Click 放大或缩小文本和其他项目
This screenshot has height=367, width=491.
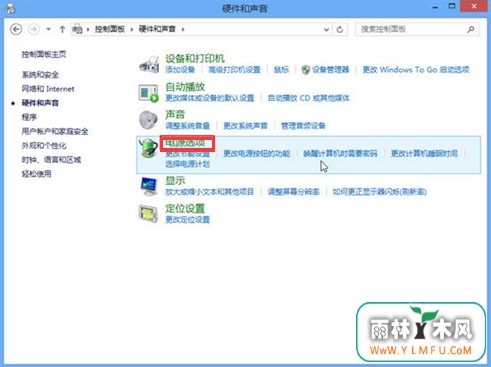point(210,192)
